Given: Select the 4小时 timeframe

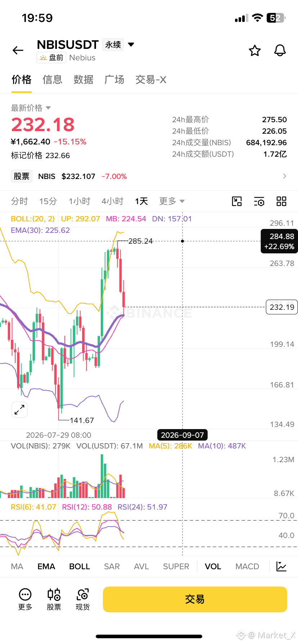Looking at the screenshot, I should 112,201.
